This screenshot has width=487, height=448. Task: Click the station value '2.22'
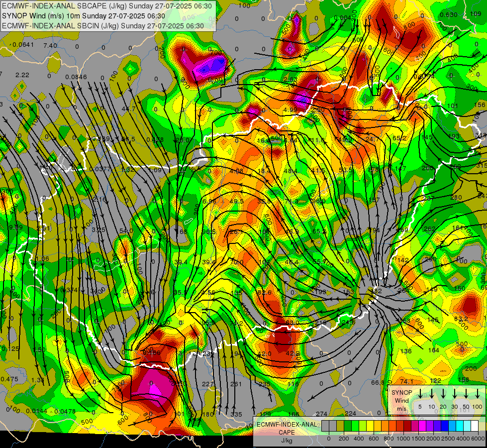[22, 75]
